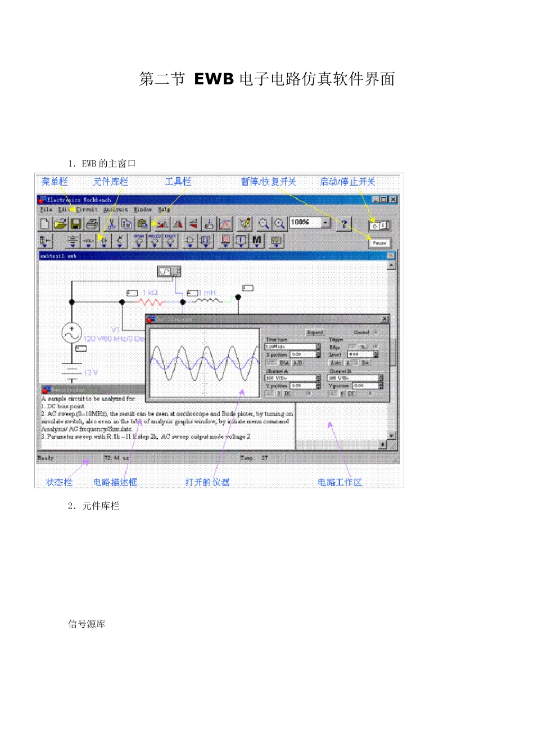Click the Zoom In magnifier
The height and width of the screenshot is (756, 534).
(x=279, y=224)
